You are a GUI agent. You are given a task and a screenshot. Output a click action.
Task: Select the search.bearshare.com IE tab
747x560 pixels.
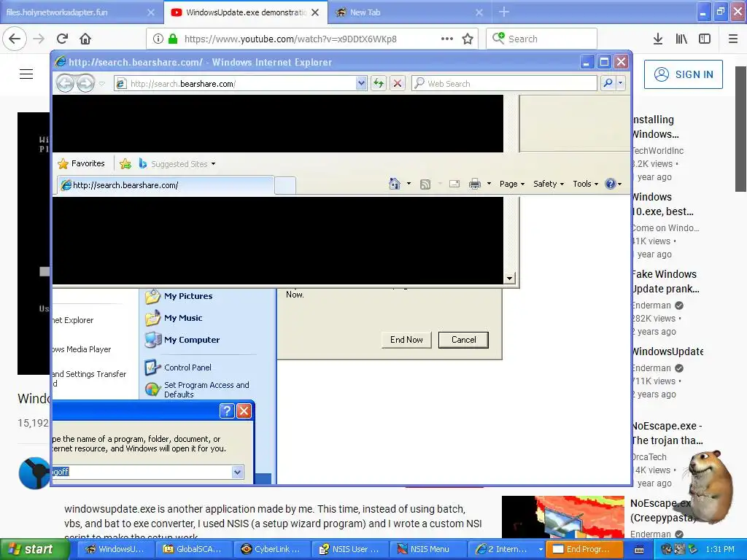pyautogui.click(x=166, y=185)
